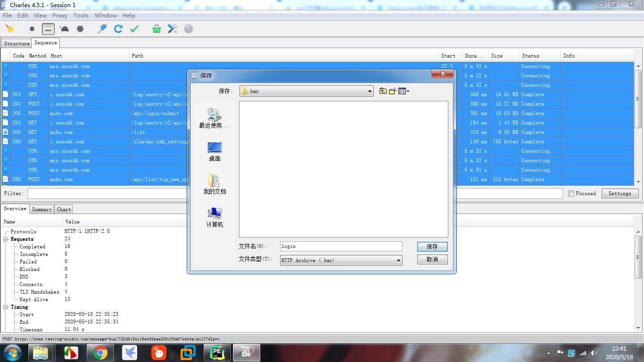Viewport: 644px width, 362px height.
Task: Open the Help menu
Action: [x=129, y=16]
